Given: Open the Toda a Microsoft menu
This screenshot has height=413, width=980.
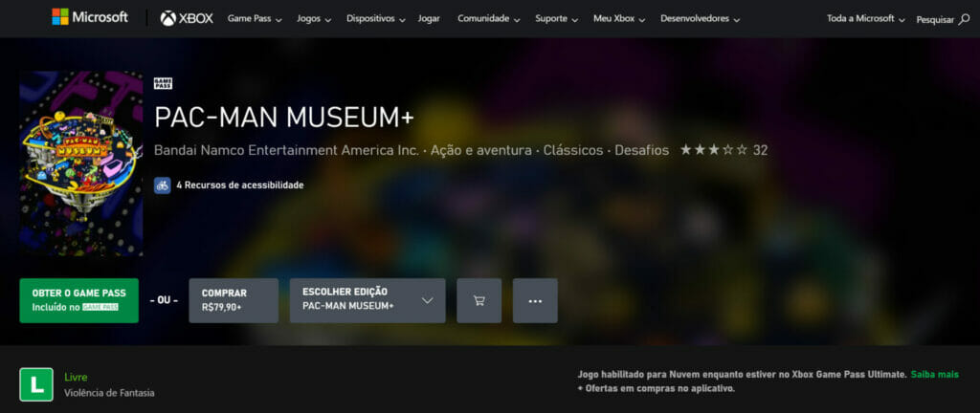Looking at the screenshot, I should [865, 18].
